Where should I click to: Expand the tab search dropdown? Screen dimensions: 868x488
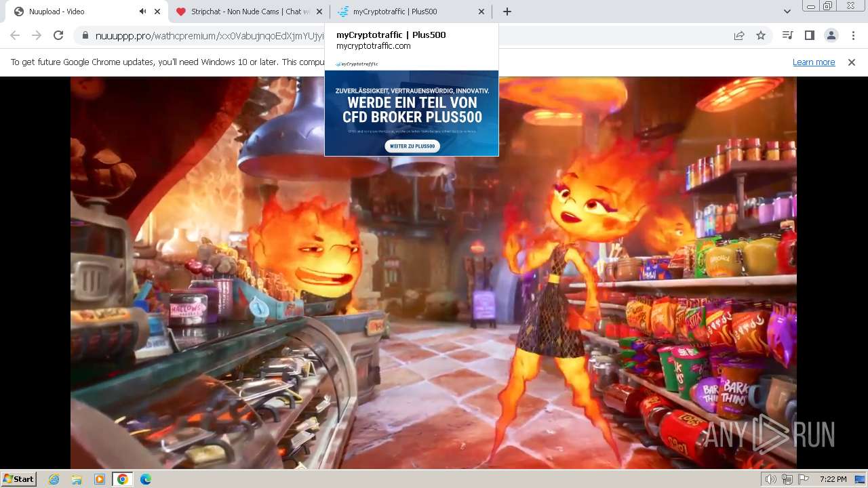(x=787, y=12)
